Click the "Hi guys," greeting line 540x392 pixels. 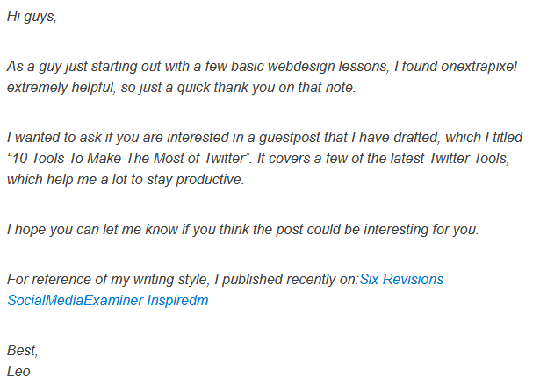pos(32,18)
